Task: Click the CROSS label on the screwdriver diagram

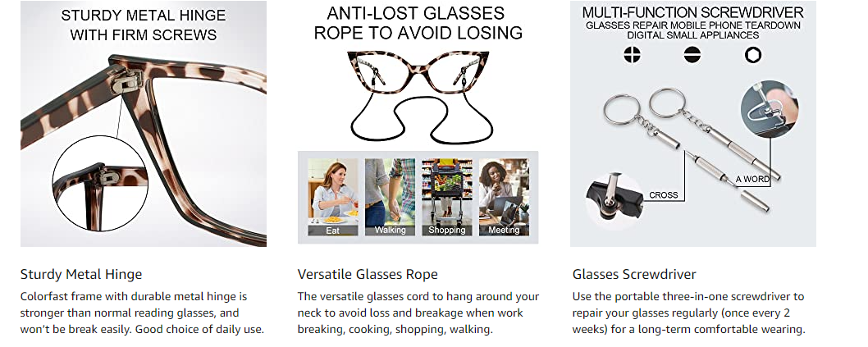Action: pyautogui.click(x=663, y=194)
